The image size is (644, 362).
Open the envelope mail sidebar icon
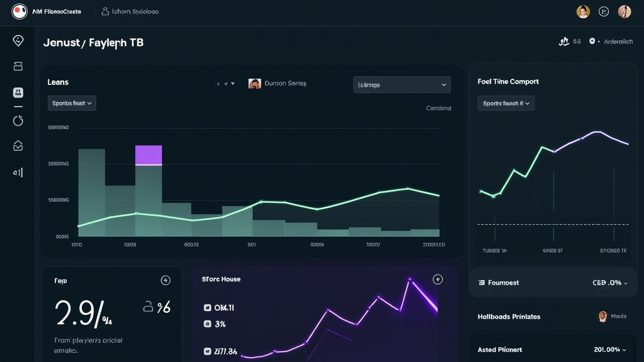[x=18, y=146]
